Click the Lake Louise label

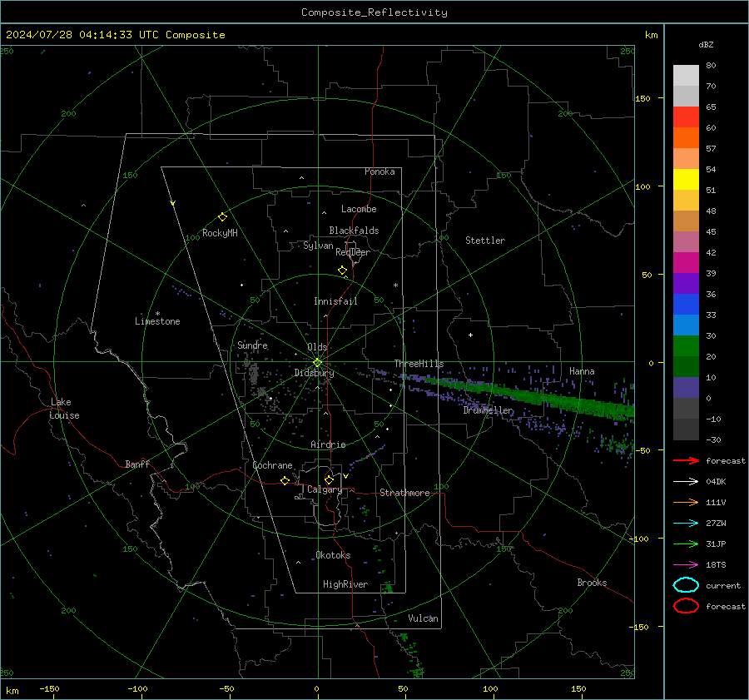64,409
